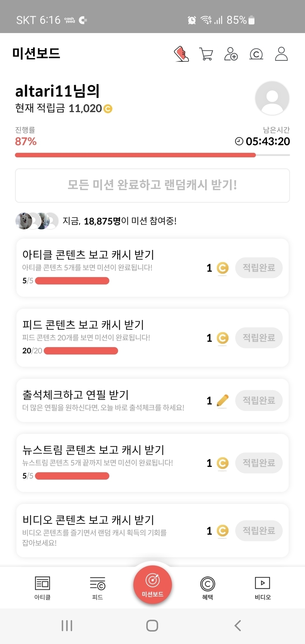Tap the participant avatars thumbnail group
Image resolution: width=305 pixels, height=644 pixels.
(37, 221)
